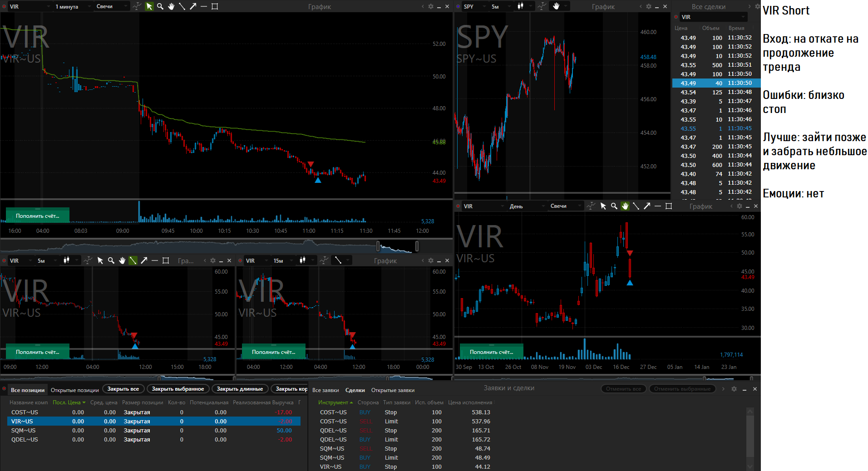This screenshot has width=868, height=471.
Task: Select the pointer tool in the VIR 5m chart
Action: point(100,260)
